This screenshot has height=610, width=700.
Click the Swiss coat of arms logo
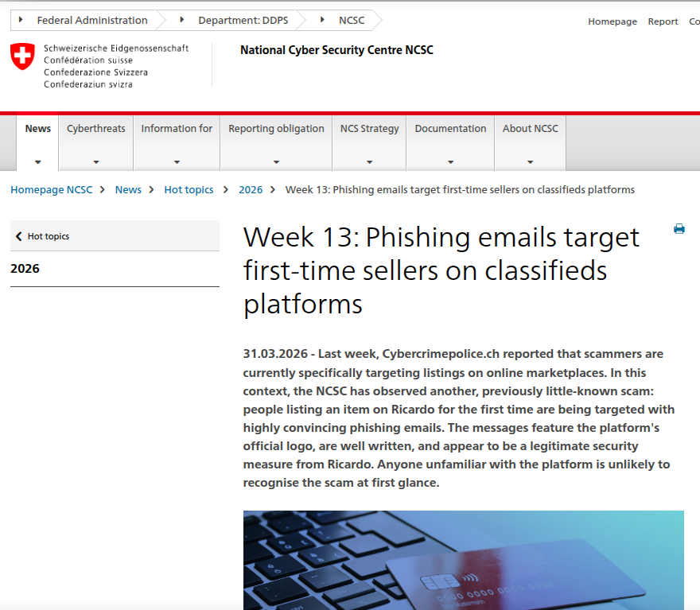click(22, 56)
